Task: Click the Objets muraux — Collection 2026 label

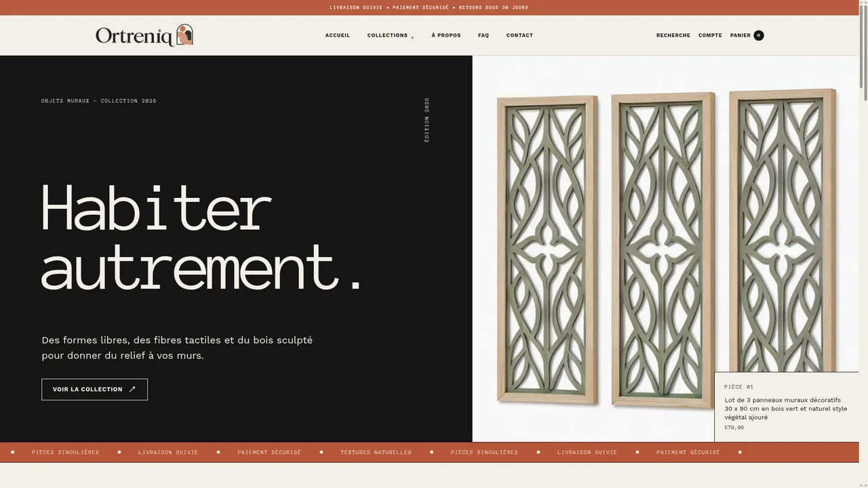Action: point(99,101)
